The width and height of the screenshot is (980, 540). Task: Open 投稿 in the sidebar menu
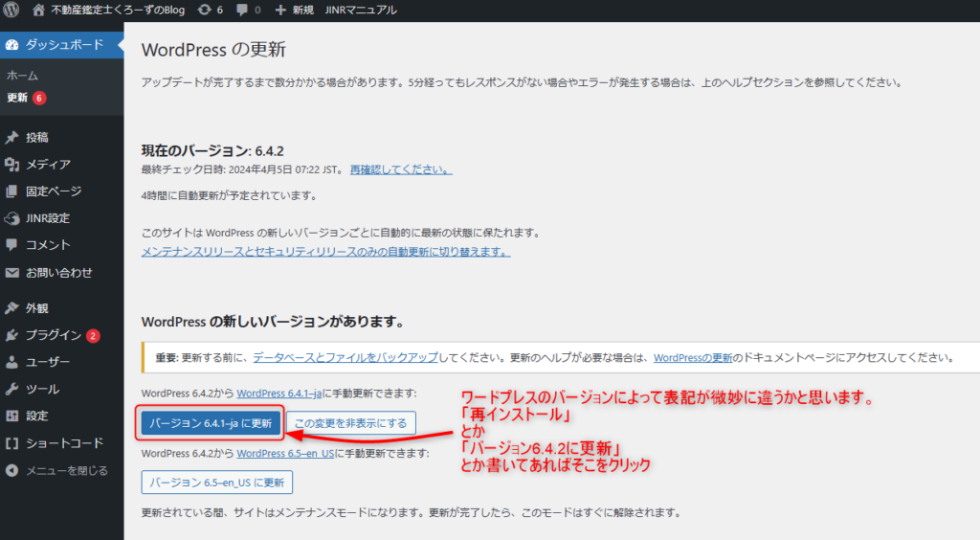coord(37,138)
